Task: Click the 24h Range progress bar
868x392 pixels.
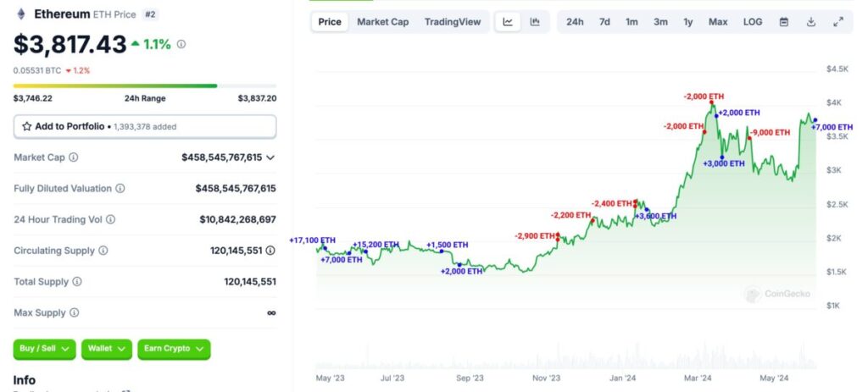Action: click(x=145, y=86)
